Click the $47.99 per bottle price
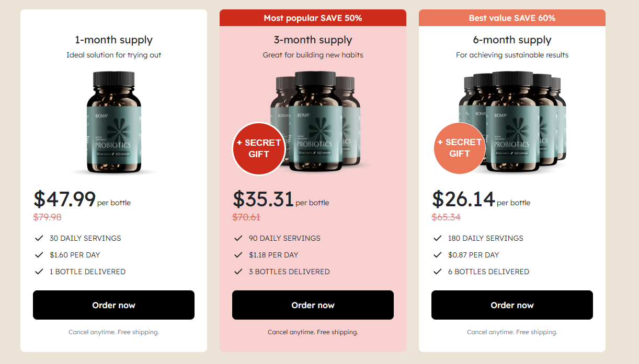This screenshot has width=639, height=364. click(82, 199)
